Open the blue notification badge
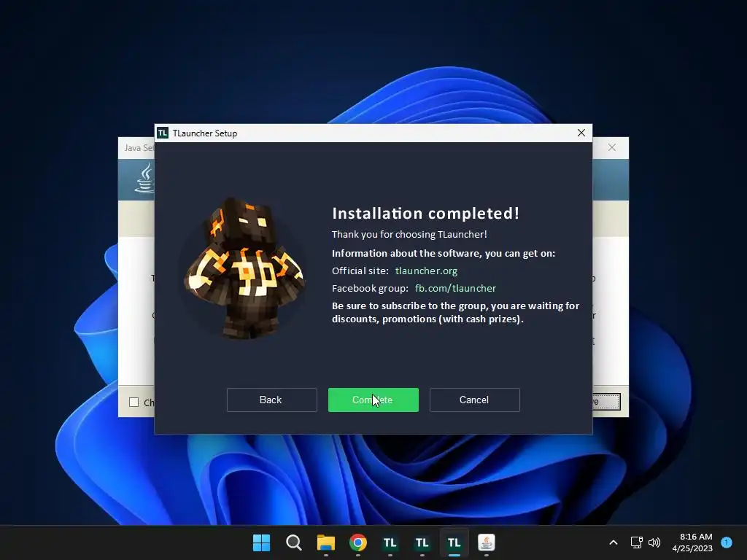The width and height of the screenshot is (747, 560). 727,542
